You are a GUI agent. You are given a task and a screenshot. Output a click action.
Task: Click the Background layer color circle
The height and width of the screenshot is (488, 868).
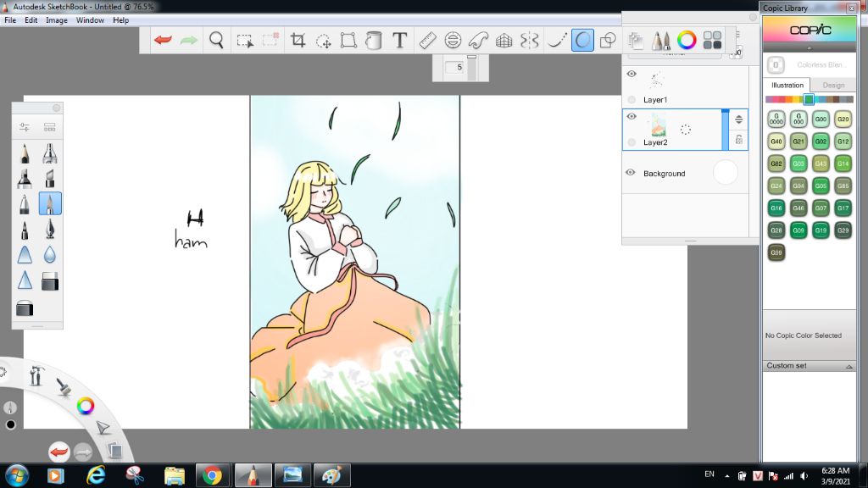tap(726, 172)
